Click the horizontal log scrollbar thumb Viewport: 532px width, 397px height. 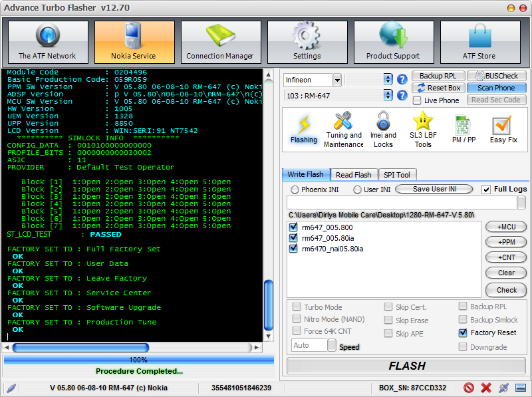tap(80, 348)
